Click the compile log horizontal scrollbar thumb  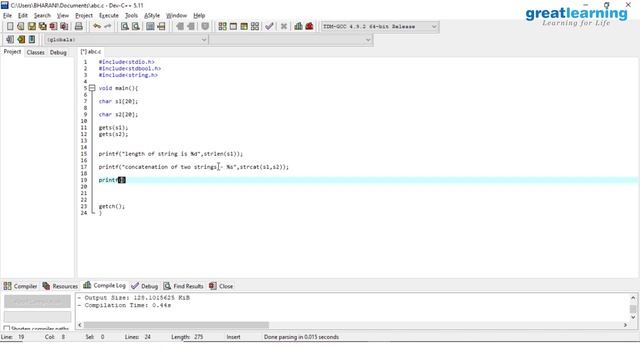(x=176, y=325)
